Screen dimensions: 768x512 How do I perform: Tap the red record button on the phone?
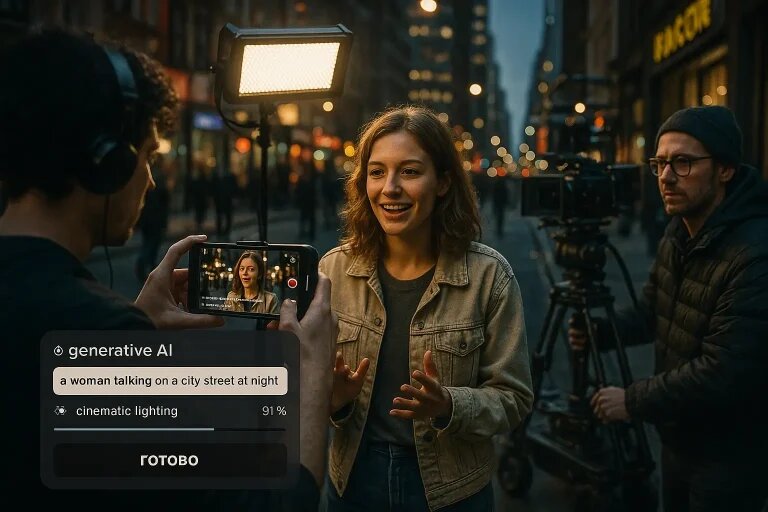[292, 283]
